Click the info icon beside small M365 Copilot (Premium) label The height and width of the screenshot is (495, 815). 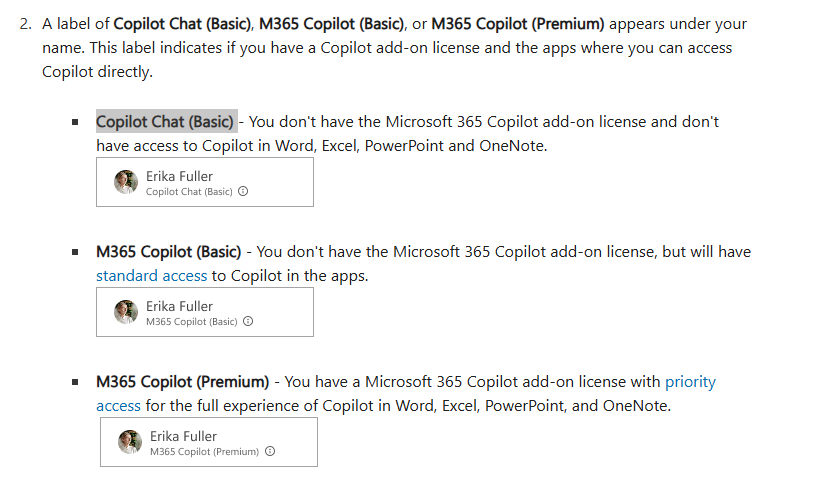tap(270, 452)
